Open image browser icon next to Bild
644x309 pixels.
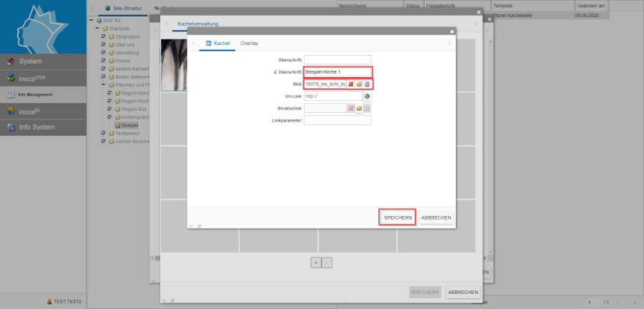tap(358, 84)
